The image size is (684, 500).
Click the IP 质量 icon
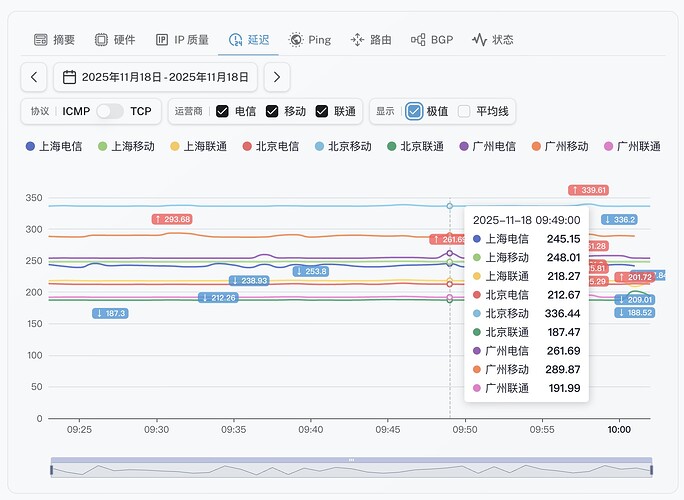(162, 40)
